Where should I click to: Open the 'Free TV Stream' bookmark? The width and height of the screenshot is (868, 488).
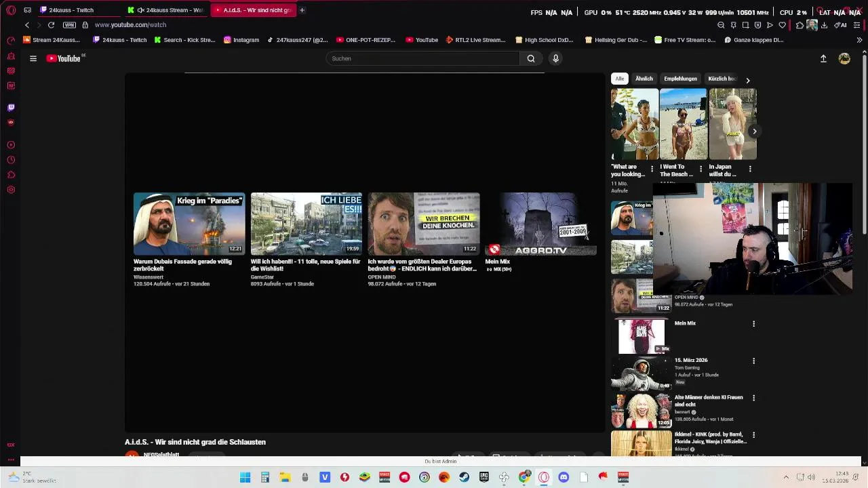point(684,40)
